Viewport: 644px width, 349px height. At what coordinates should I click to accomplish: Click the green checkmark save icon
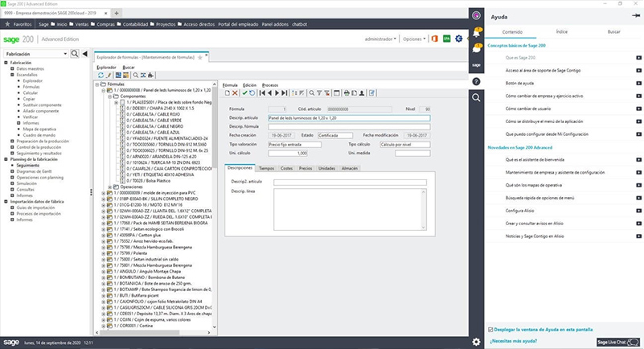pyautogui.click(x=244, y=93)
